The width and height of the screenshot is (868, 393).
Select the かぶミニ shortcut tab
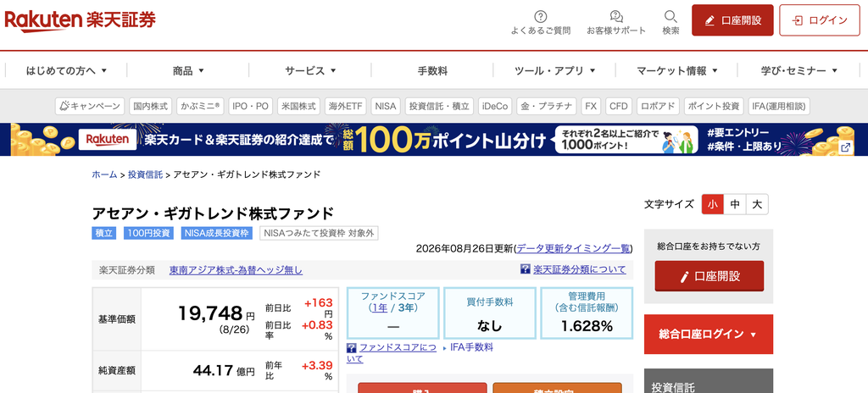[x=200, y=106]
